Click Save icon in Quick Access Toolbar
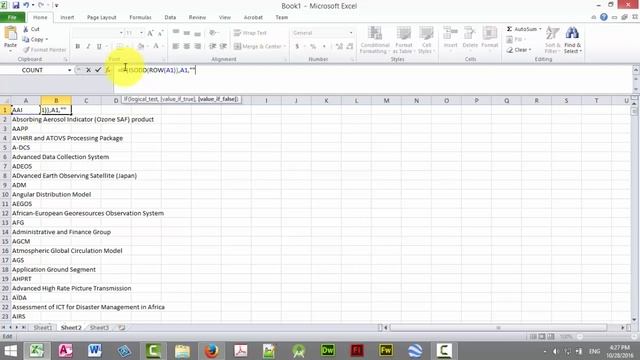The width and height of the screenshot is (640, 360). click(16, 5)
